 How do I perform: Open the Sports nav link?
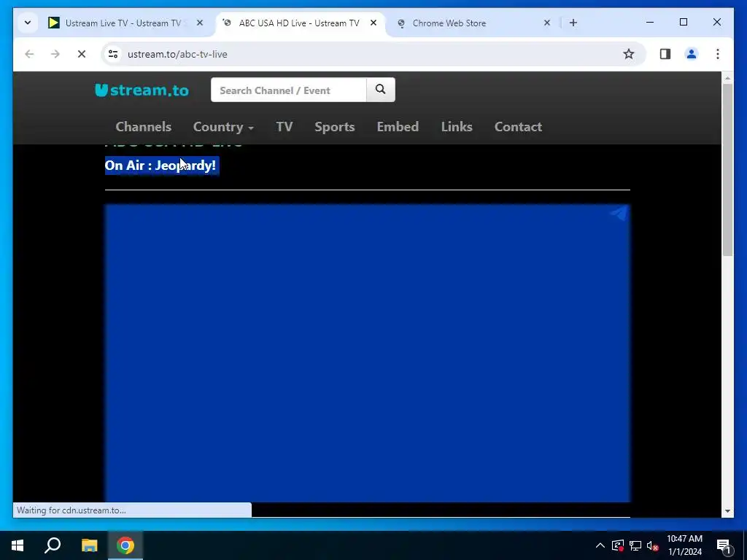[x=334, y=127]
